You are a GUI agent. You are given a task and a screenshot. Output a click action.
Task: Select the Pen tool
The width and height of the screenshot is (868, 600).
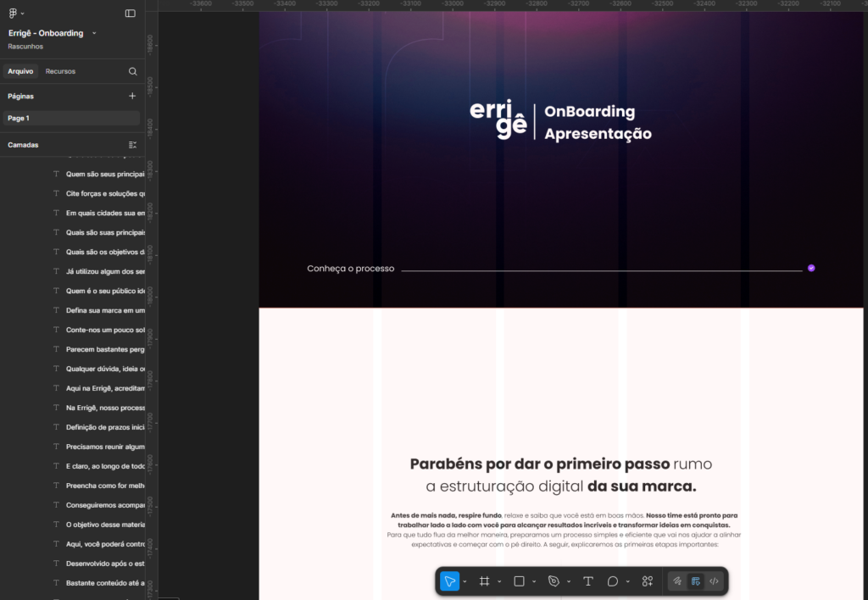tap(554, 581)
